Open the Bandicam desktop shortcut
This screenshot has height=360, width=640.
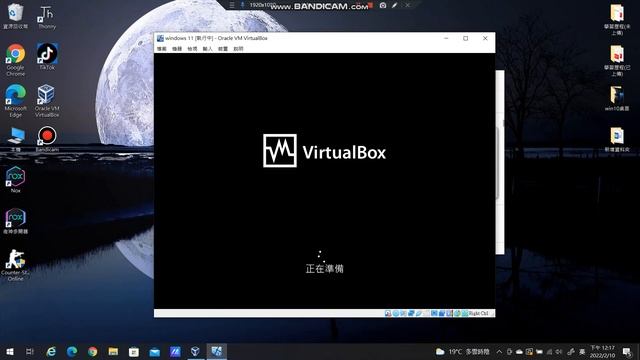(x=47, y=139)
